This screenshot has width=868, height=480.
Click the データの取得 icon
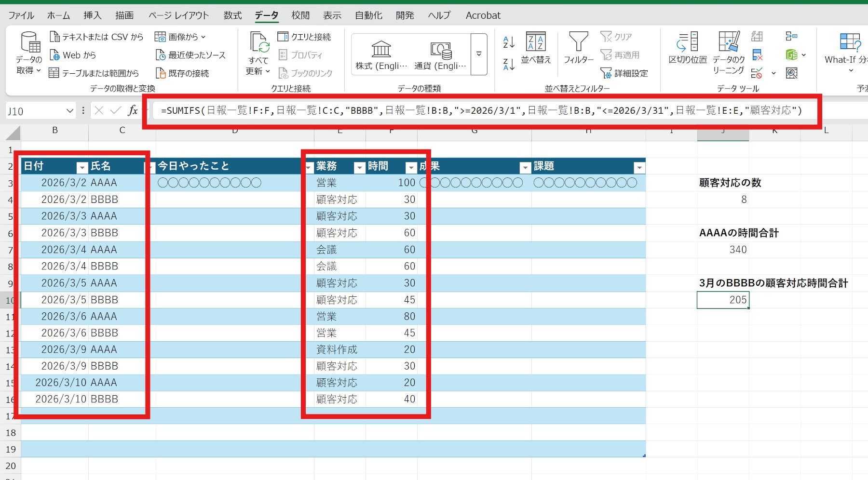pyautogui.click(x=29, y=43)
